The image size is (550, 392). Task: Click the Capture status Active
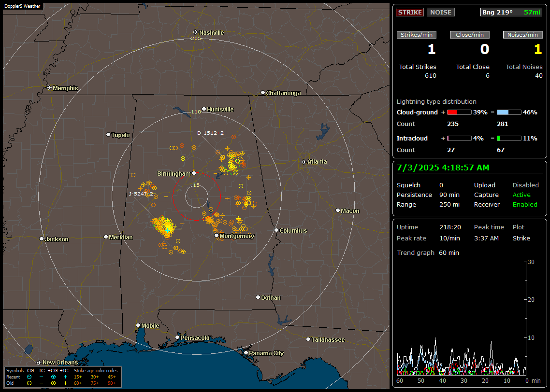click(x=521, y=195)
